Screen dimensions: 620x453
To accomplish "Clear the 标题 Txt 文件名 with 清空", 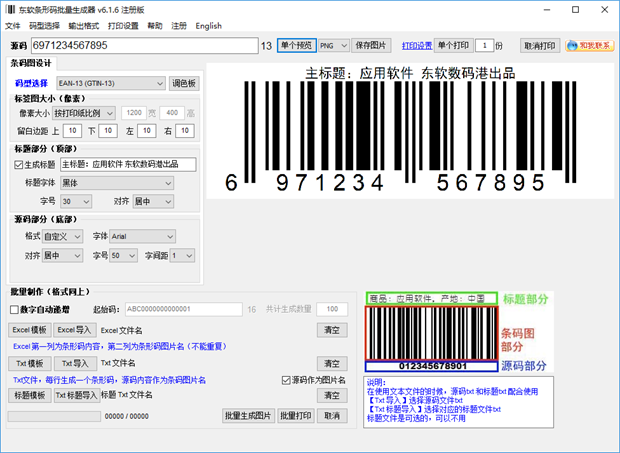I will click(332, 395).
